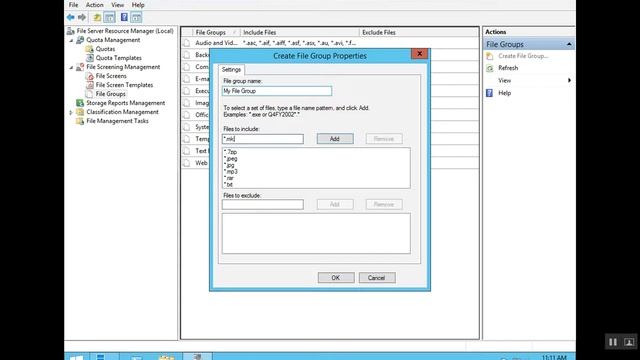Click Add next to Files to include

335,139
